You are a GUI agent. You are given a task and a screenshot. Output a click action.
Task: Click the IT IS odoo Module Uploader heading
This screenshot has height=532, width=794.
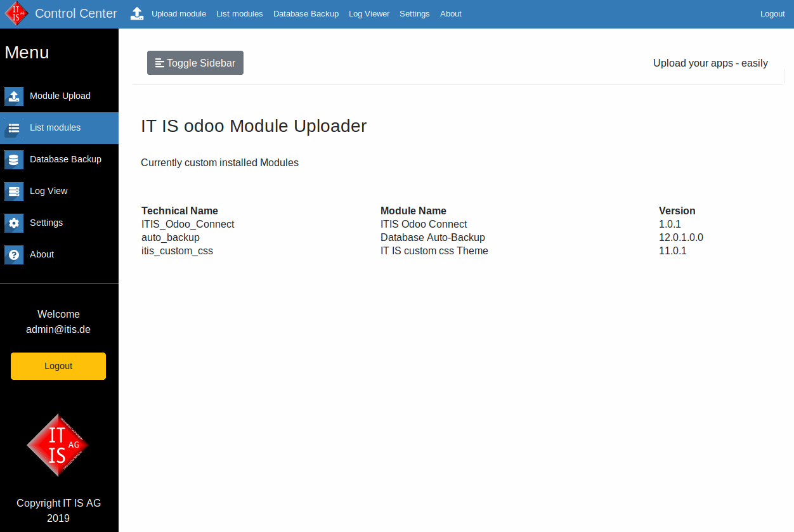pos(254,126)
